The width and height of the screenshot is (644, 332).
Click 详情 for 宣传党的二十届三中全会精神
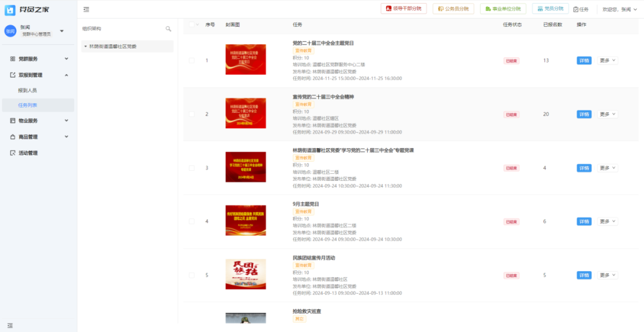click(x=584, y=114)
